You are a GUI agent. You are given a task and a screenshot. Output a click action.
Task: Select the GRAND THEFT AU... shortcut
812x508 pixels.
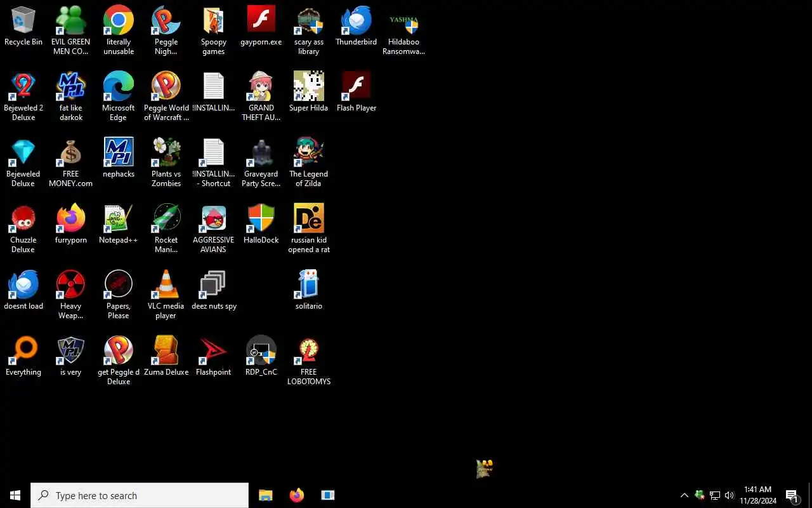point(261,97)
